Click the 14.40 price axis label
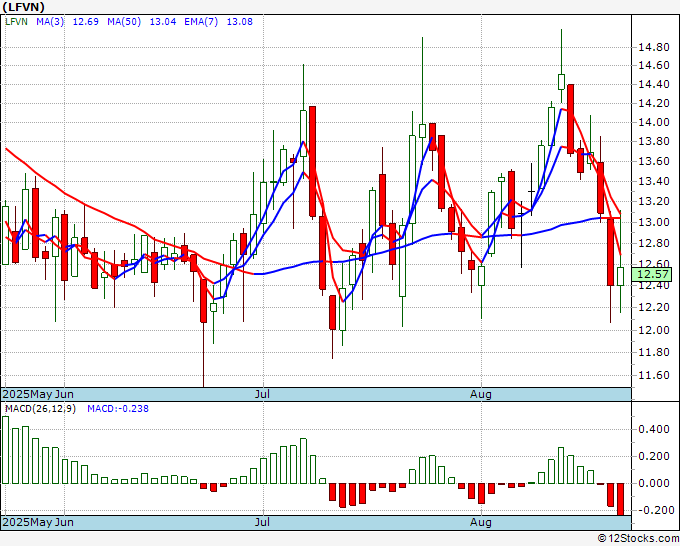 point(654,84)
